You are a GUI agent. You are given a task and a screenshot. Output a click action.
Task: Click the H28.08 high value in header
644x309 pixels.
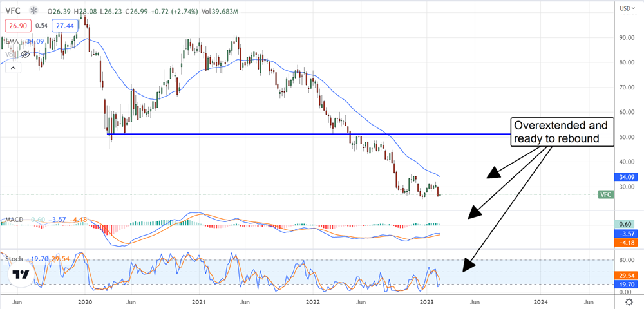[x=84, y=12]
